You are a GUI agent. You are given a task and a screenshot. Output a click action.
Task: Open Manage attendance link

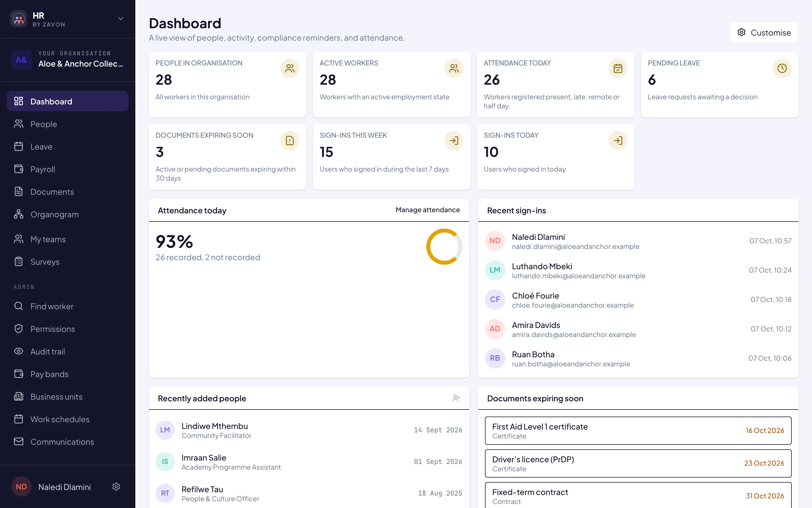(x=427, y=210)
